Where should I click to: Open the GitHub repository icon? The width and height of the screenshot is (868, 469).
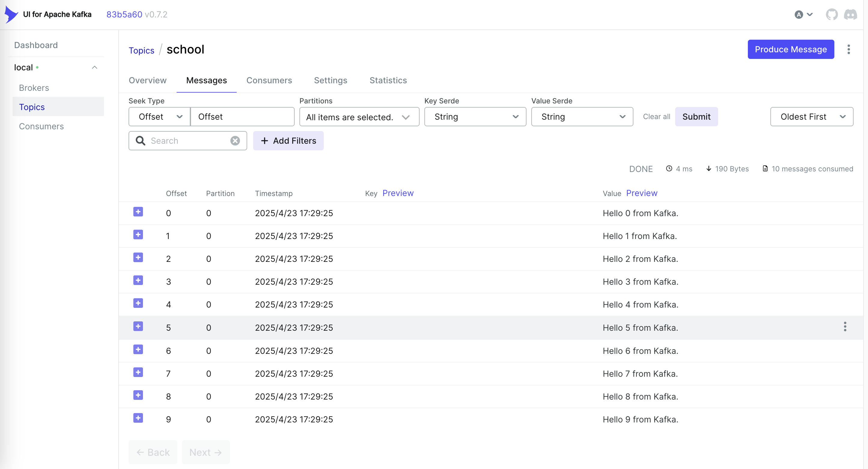pos(831,14)
